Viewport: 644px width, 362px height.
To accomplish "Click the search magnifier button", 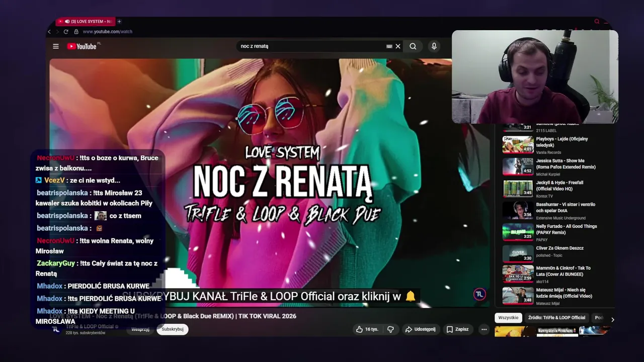I will 413,46.
